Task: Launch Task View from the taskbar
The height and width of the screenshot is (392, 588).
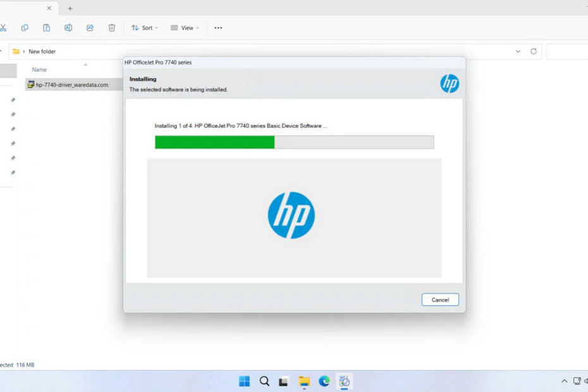Action: click(x=283, y=381)
